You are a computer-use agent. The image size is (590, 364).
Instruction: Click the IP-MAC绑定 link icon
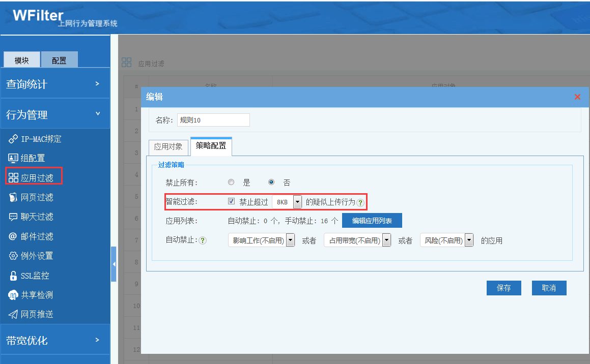13,139
